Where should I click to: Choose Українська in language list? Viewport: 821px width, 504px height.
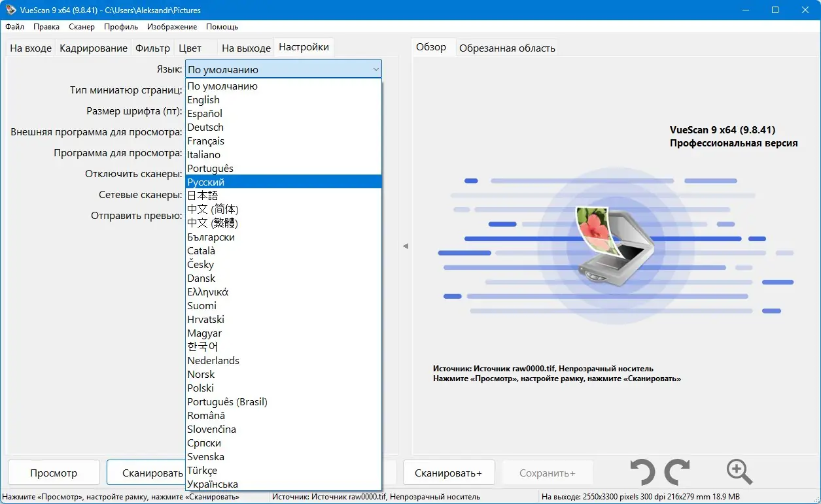coord(283,484)
